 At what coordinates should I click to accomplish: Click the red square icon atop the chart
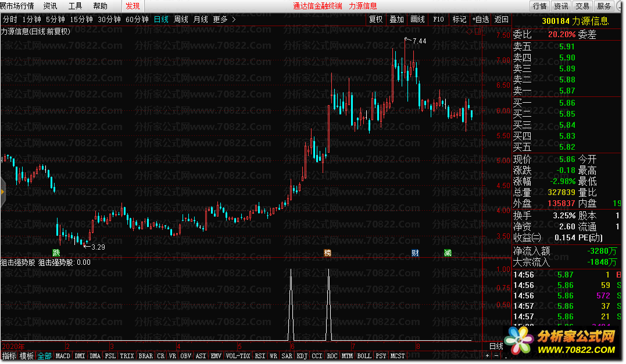477,31
